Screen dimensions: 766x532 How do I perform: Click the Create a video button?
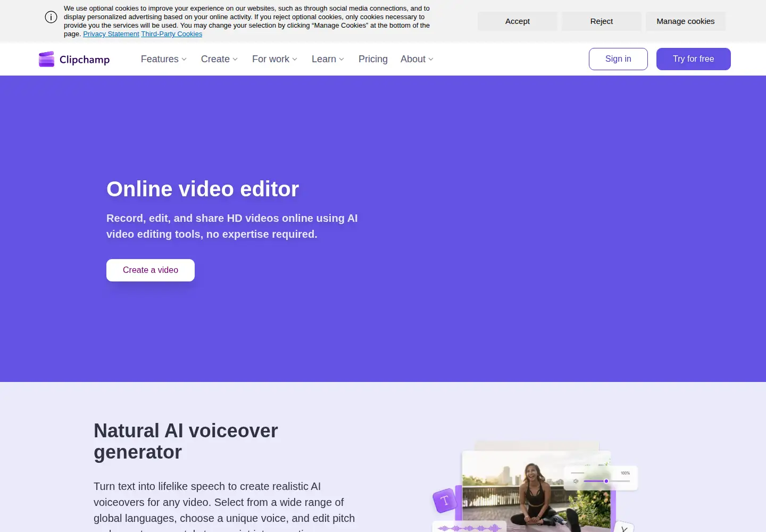point(151,270)
